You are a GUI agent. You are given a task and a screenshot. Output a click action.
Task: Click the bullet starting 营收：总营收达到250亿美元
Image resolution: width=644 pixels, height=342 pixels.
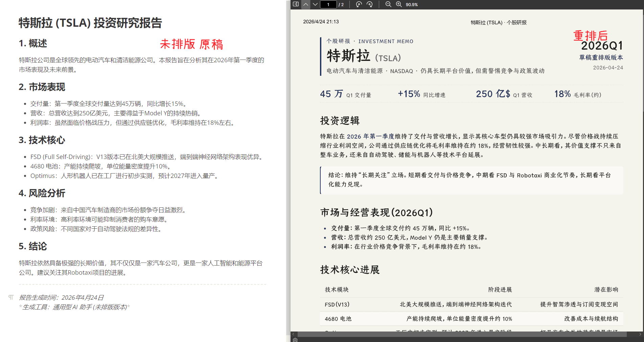(117, 113)
